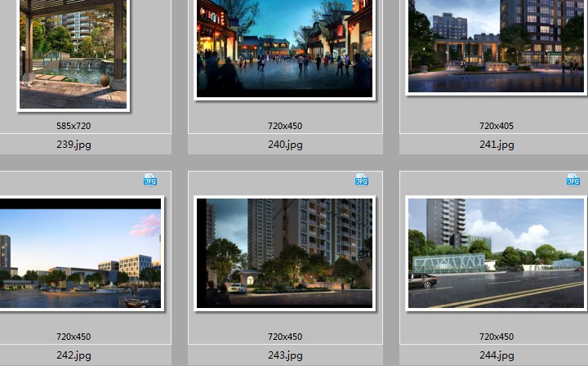Click the file name 239.jpg
The image size is (588, 366).
(x=73, y=145)
